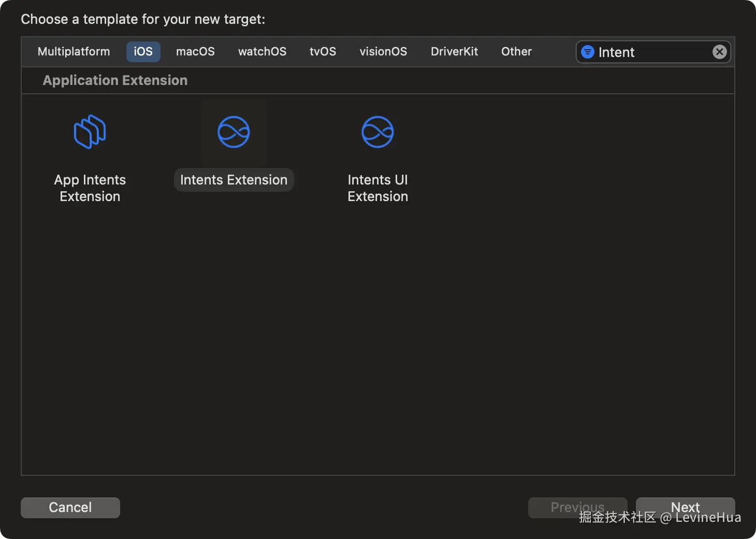Select the App Intents Extension icon
This screenshot has height=539, width=756.
click(x=90, y=132)
